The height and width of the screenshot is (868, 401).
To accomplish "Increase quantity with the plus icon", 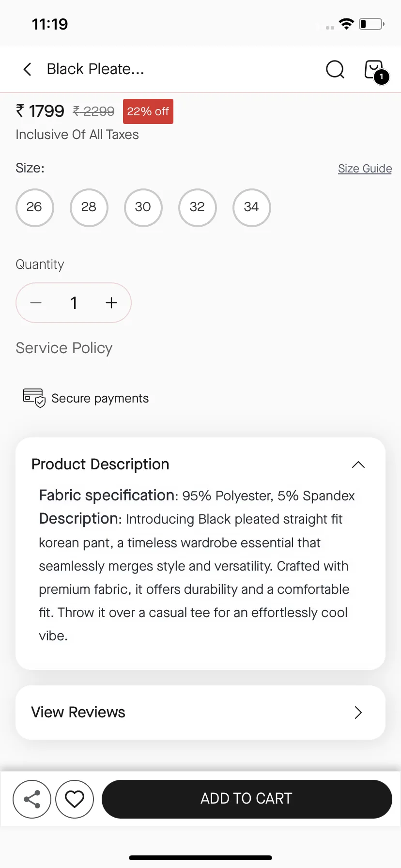I will coord(111,303).
